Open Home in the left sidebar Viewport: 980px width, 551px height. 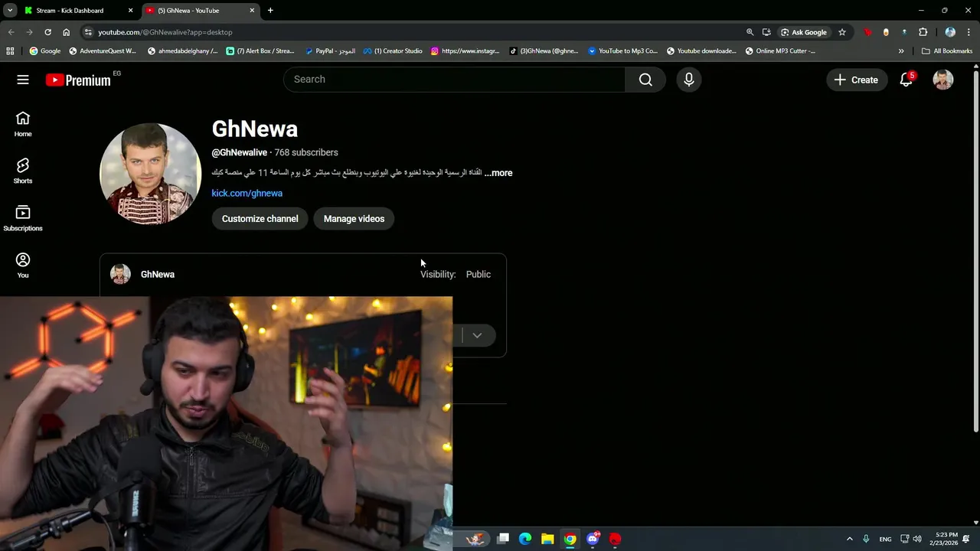point(23,124)
